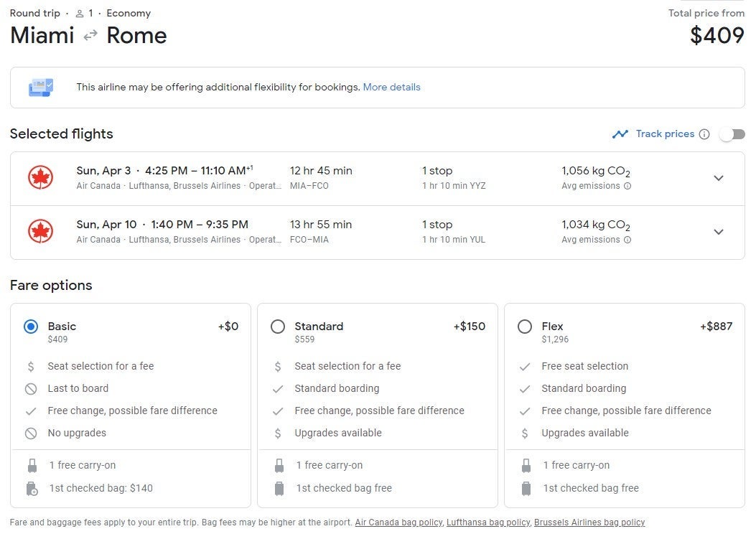Image resolution: width=756 pixels, height=539 pixels.
Task: Choose the Standard fare radio button
Action: point(278,327)
